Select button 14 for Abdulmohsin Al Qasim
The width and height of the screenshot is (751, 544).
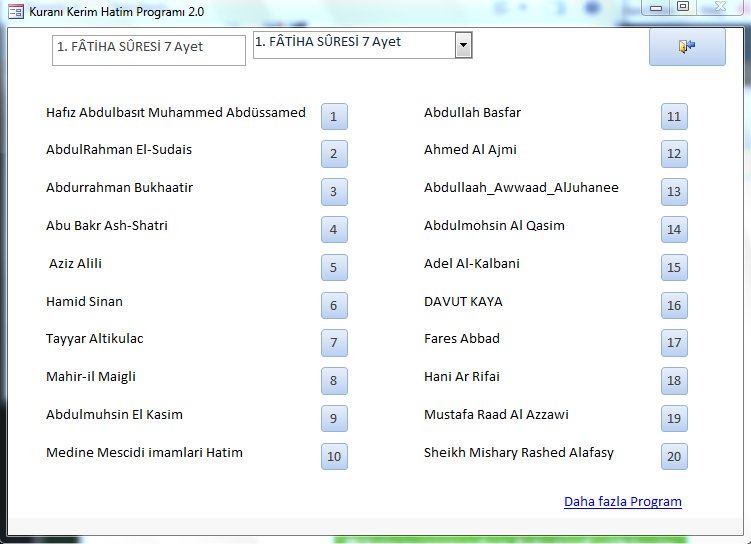click(x=674, y=230)
